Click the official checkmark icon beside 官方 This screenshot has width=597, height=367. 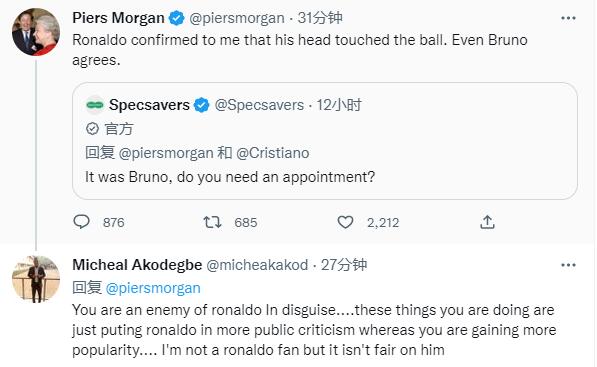pyautogui.click(x=93, y=129)
